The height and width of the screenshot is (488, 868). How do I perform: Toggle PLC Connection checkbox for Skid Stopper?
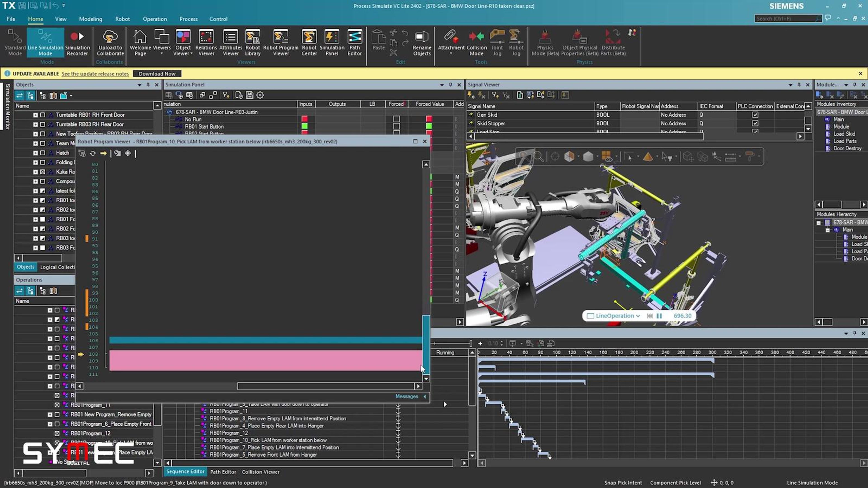point(755,123)
